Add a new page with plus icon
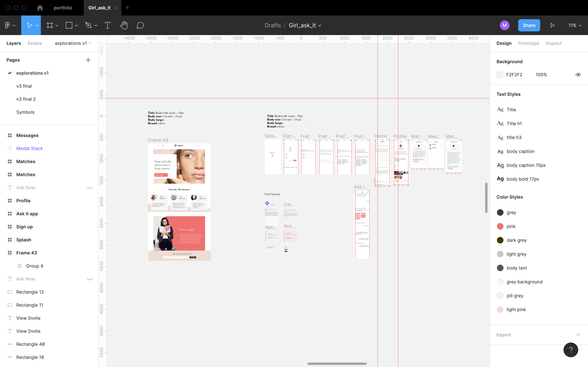588x367 pixels. pyautogui.click(x=88, y=60)
